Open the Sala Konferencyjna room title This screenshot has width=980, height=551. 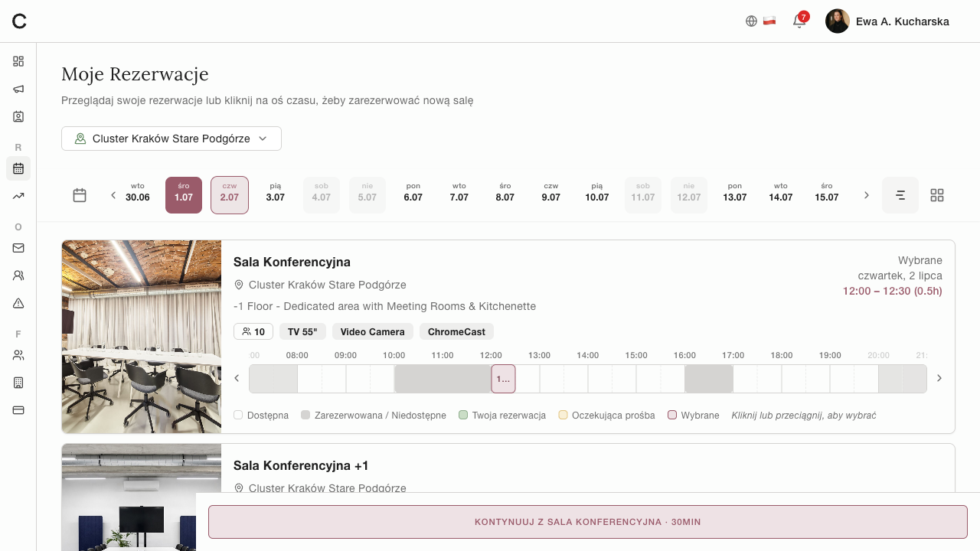click(292, 262)
